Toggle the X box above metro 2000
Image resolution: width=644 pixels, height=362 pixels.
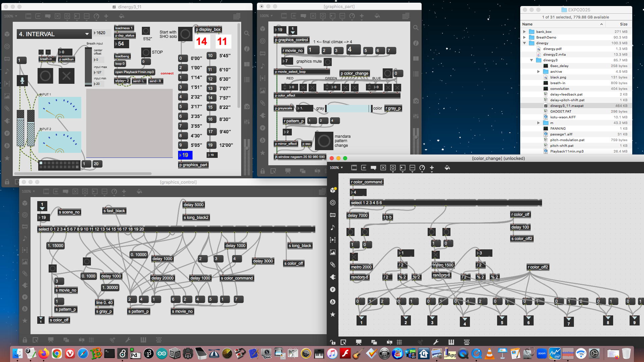(x=354, y=257)
